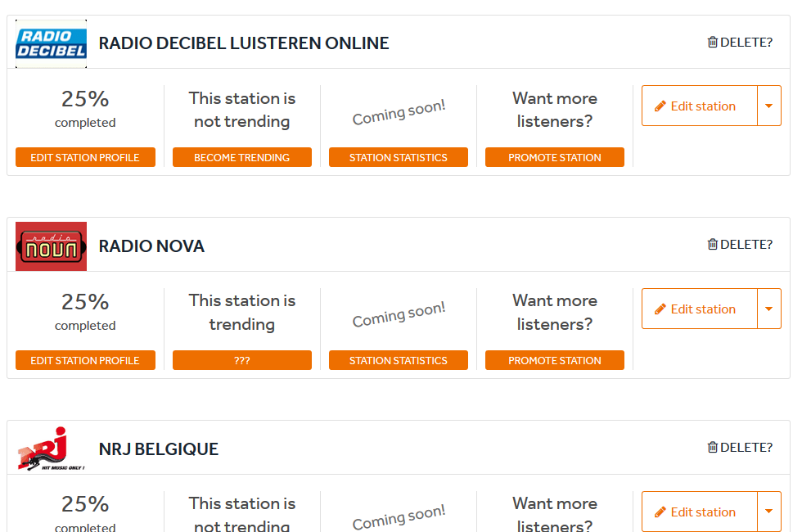Image resolution: width=802 pixels, height=532 pixels.
Task: Click the ??? button under Radio Nova
Action: click(x=241, y=360)
